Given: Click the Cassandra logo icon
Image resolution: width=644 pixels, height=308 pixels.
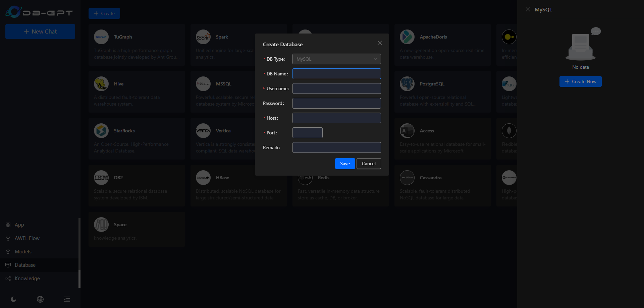Looking at the screenshot, I should pyautogui.click(x=407, y=178).
